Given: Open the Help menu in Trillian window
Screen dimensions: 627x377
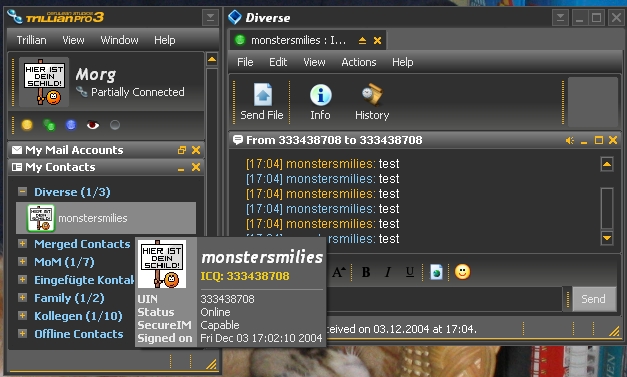Looking at the screenshot, I should 165,40.
